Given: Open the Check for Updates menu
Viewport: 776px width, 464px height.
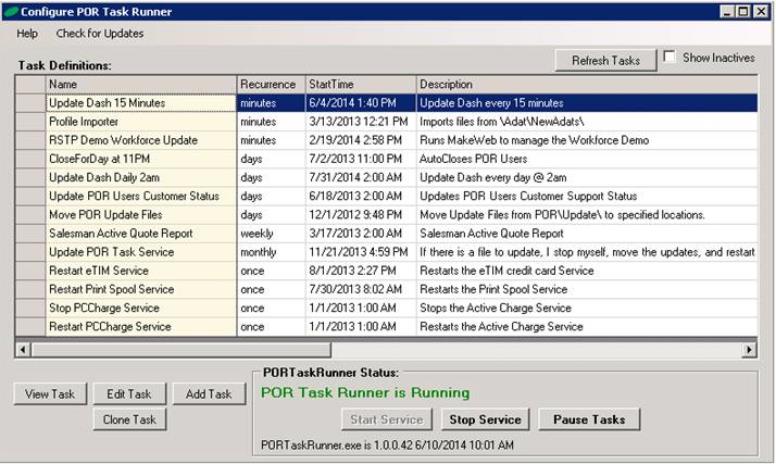Looking at the screenshot, I should pos(99,33).
